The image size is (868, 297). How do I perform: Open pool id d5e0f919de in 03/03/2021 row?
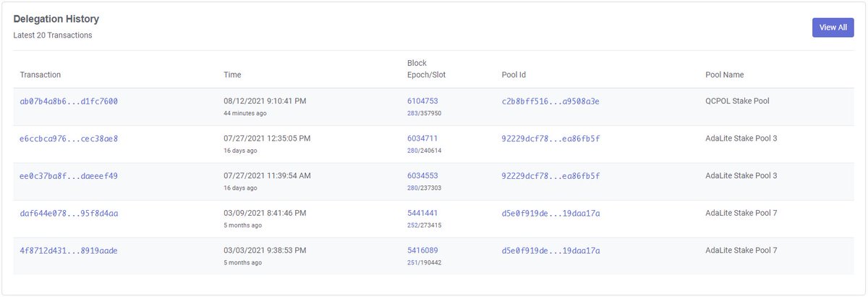550,251
